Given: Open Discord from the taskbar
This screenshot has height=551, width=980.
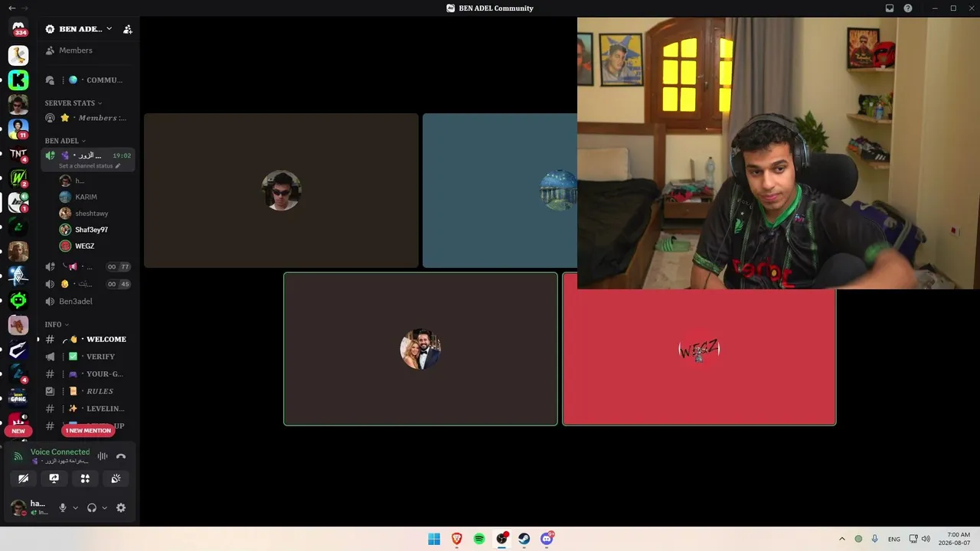Looking at the screenshot, I should (x=547, y=539).
